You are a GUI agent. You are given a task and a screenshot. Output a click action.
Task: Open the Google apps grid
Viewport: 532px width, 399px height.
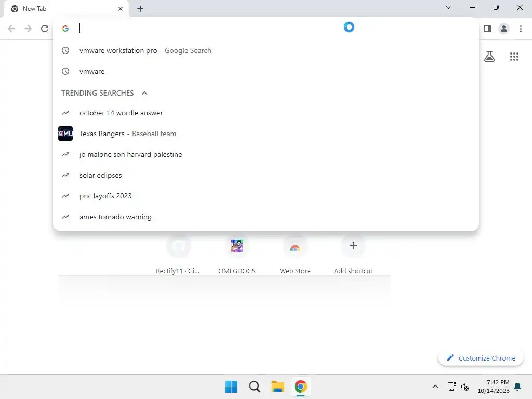514,57
